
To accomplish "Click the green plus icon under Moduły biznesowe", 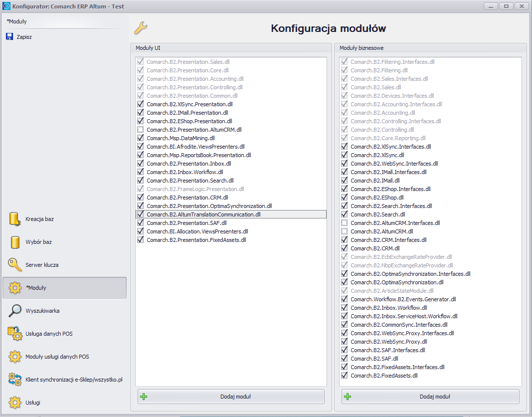I will click(x=348, y=397).
